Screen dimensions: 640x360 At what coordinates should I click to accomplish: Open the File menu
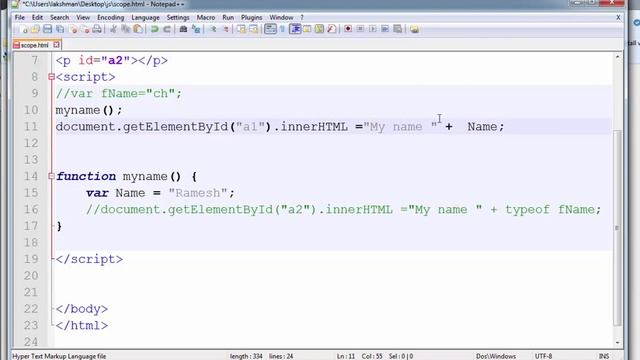[x=20, y=18]
